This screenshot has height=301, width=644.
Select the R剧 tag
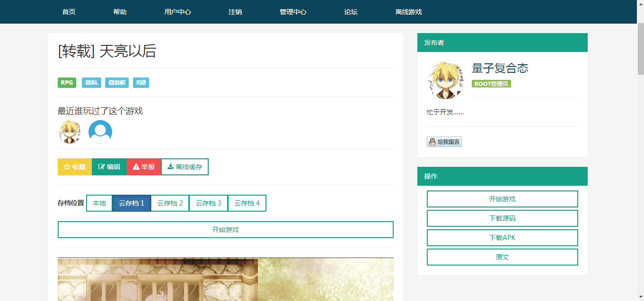[x=141, y=83]
